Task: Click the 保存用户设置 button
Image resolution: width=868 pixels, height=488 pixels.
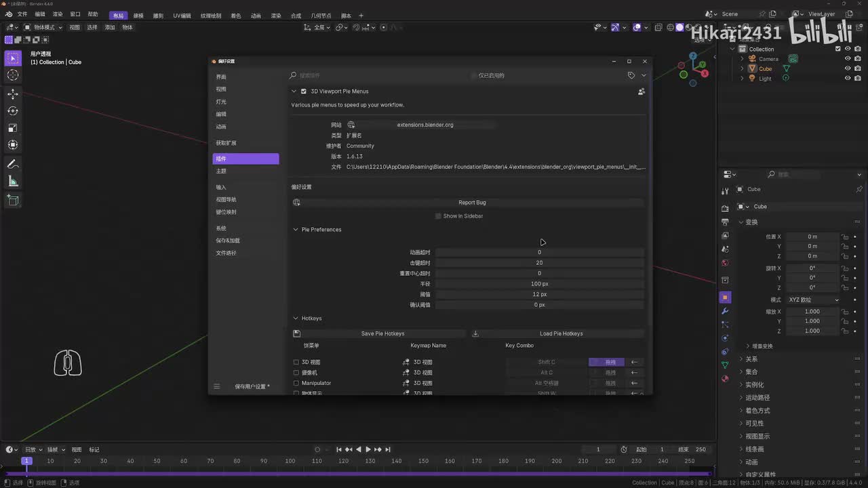Action: [x=252, y=386]
